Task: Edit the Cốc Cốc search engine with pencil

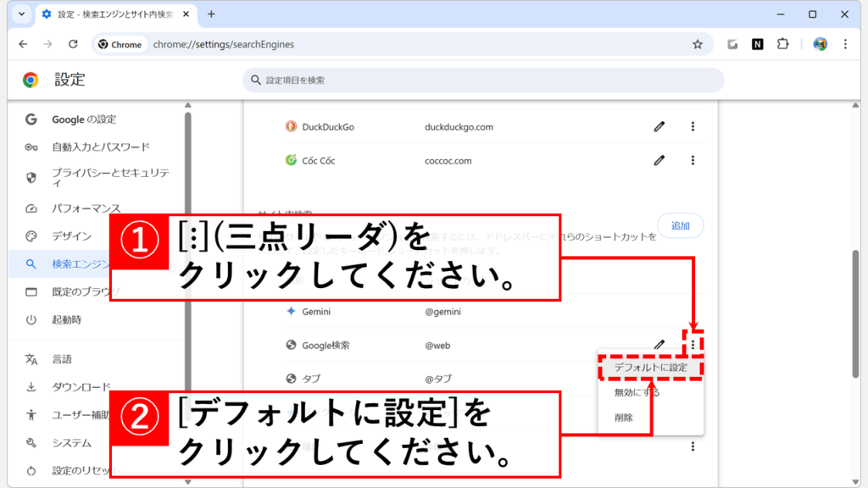Action: pyautogui.click(x=659, y=160)
